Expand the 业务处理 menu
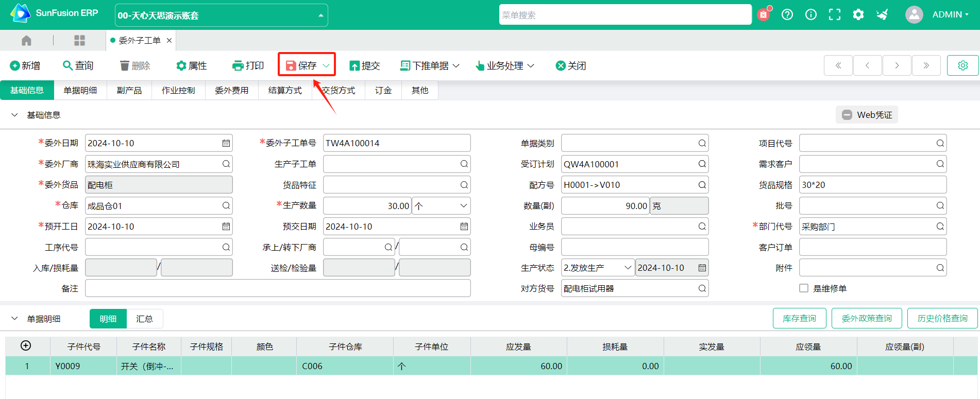The width and height of the screenshot is (980, 399). coord(505,65)
